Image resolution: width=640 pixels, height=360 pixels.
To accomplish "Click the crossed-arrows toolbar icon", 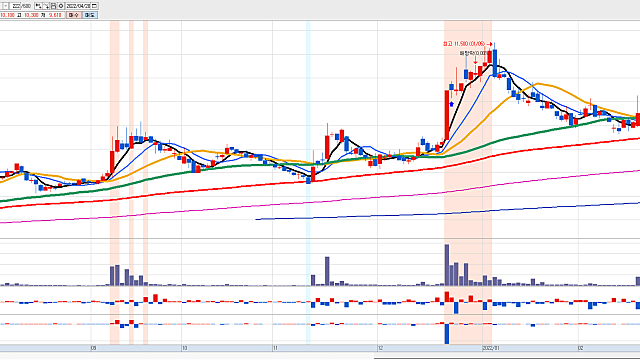I will 46,6.
